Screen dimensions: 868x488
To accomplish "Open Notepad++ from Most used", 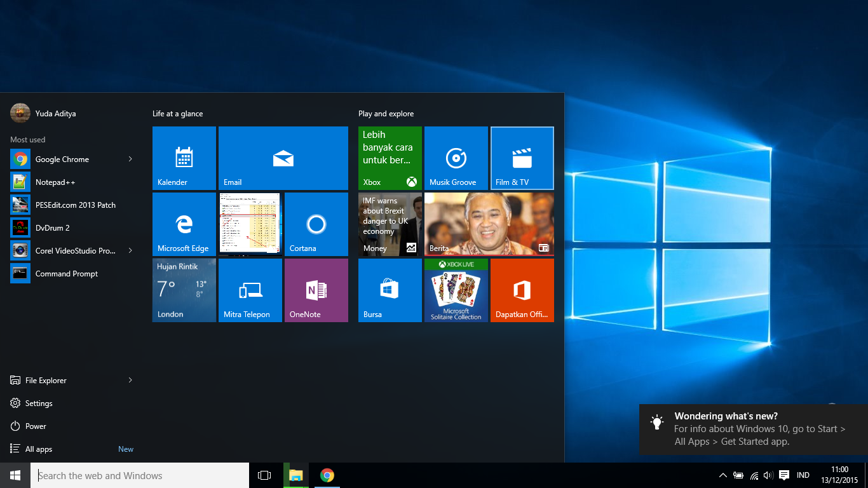I will 55,182.
